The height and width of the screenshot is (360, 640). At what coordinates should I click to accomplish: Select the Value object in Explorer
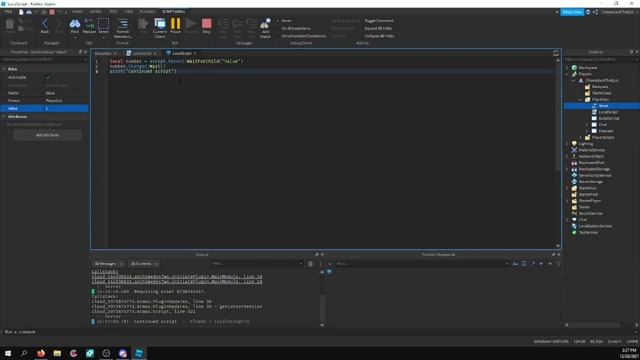click(602, 106)
